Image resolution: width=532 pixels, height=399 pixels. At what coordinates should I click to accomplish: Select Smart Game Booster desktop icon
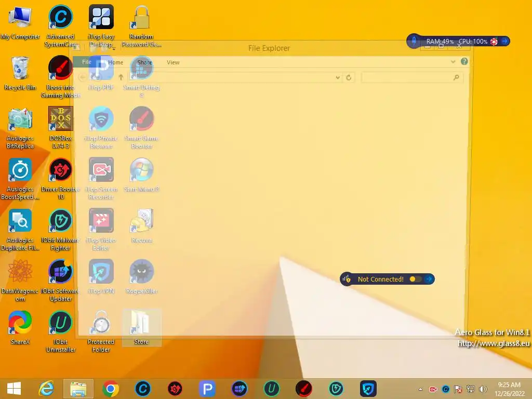click(x=141, y=128)
